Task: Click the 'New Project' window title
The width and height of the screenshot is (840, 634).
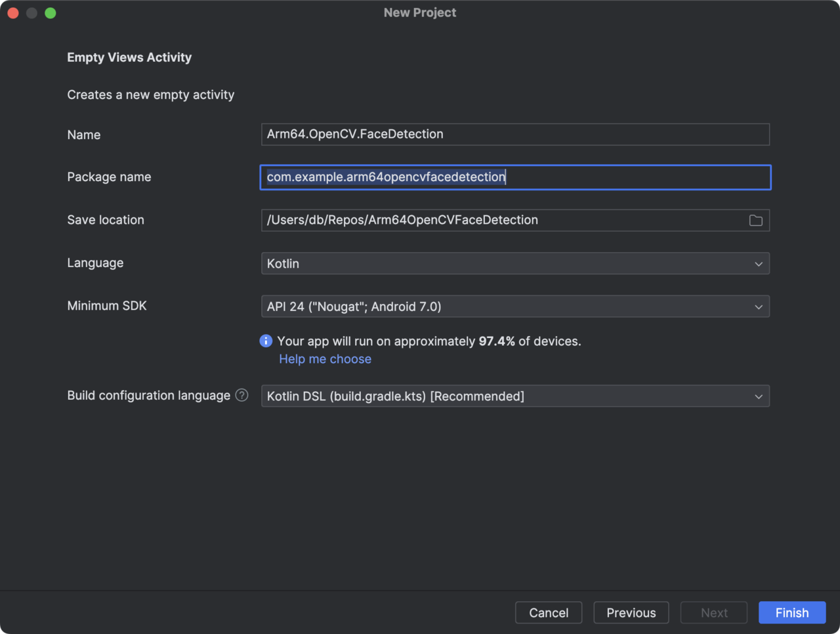Action: (420, 12)
